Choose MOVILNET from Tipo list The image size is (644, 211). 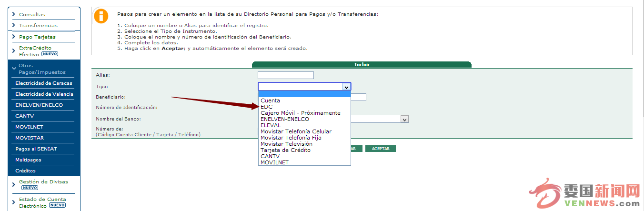pos(274,162)
